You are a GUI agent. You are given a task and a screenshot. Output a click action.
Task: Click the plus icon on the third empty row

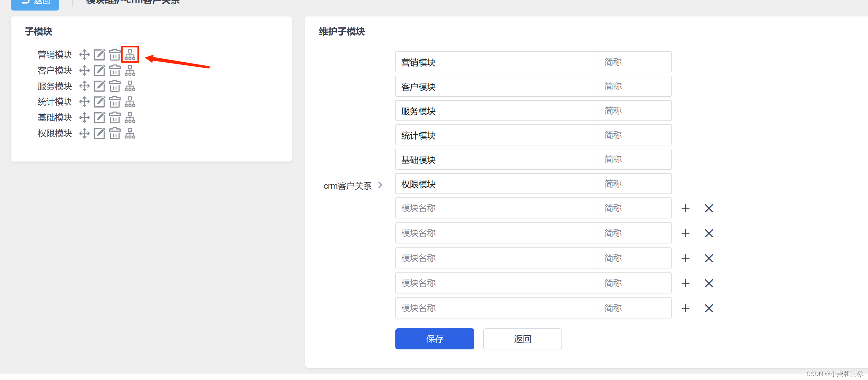pos(685,258)
